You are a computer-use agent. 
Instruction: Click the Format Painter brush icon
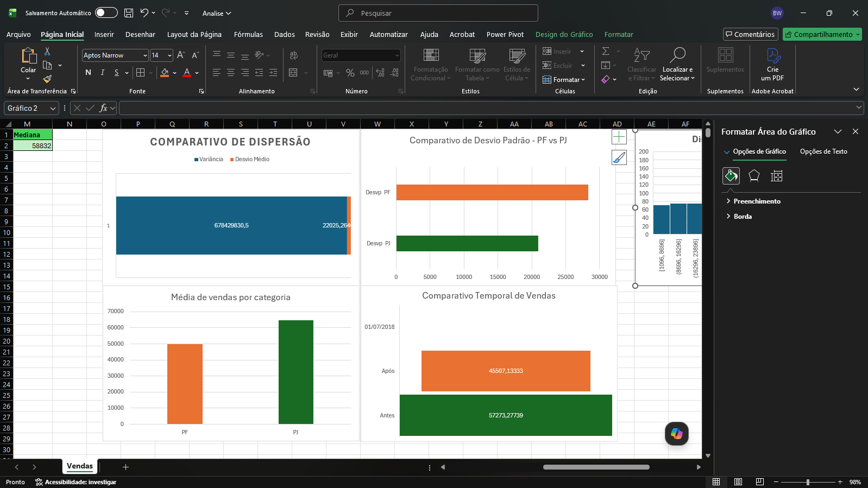[x=47, y=79]
